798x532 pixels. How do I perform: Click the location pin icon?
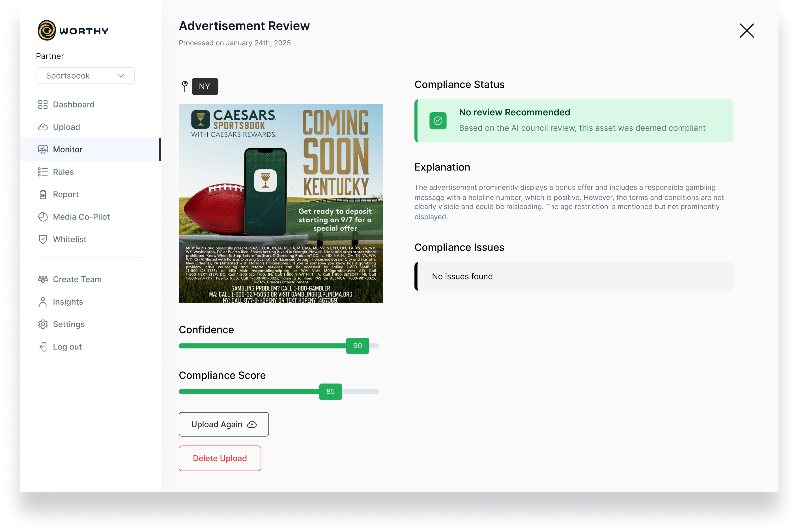pyautogui.click(x=184, y=86)
